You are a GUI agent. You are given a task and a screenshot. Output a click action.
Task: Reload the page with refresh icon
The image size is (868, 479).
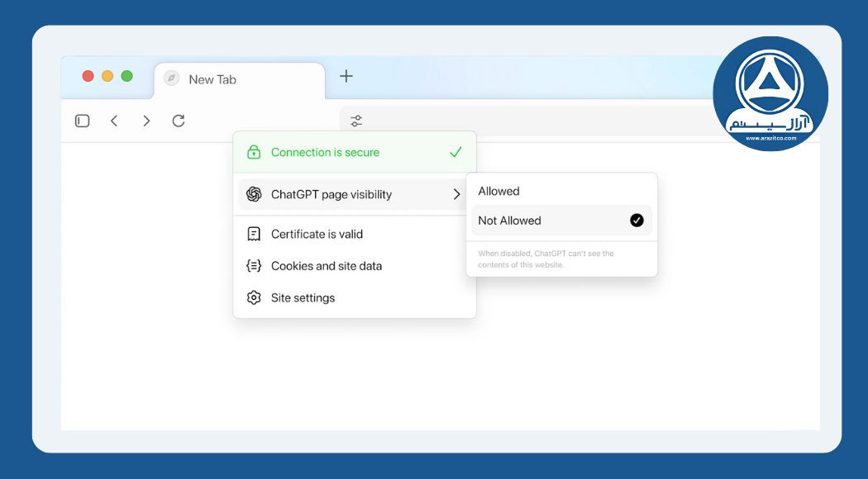[x=179, y=121]
